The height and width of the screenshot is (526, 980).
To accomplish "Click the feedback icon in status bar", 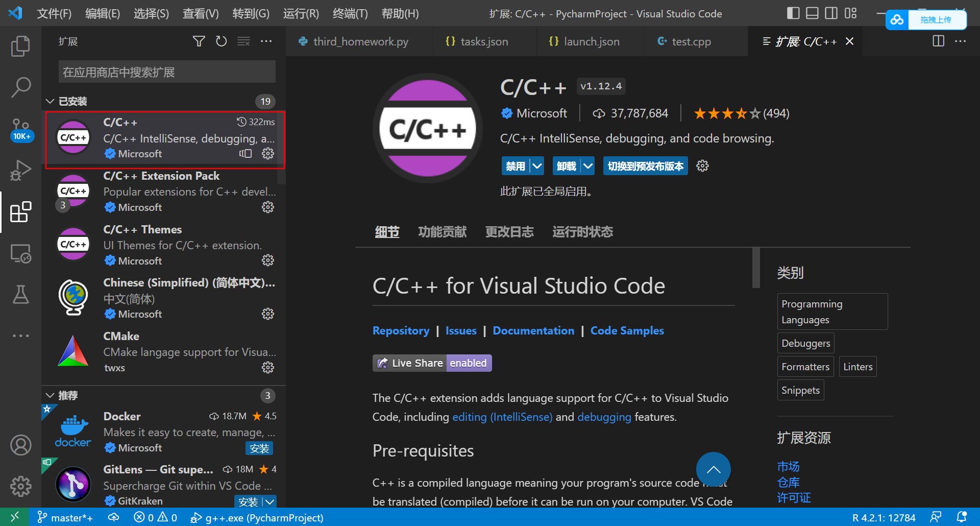I will 936,517.
